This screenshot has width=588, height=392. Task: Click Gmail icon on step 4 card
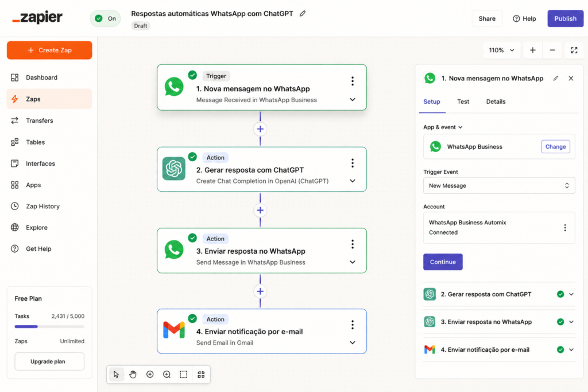pyautogui.click(x=174, y=330)
